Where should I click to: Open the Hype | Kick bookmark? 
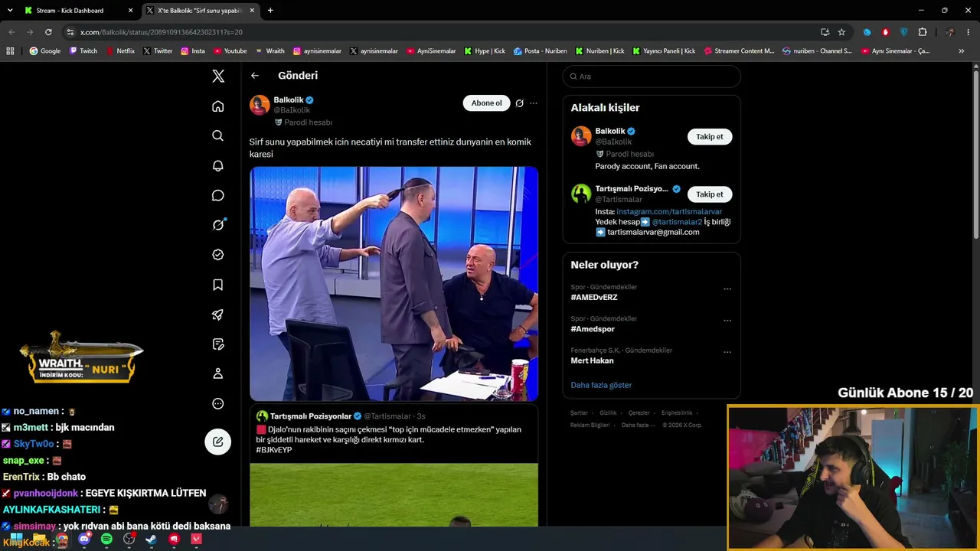485,51
